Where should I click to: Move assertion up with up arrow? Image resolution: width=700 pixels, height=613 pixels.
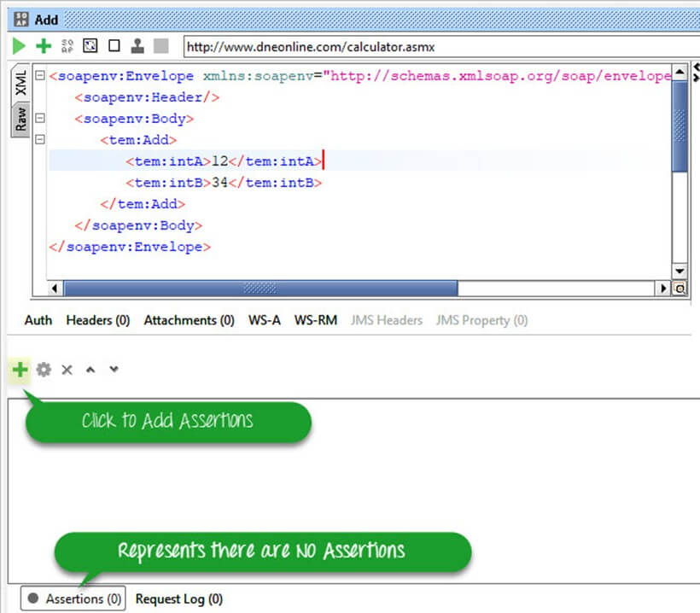(90, 370)
